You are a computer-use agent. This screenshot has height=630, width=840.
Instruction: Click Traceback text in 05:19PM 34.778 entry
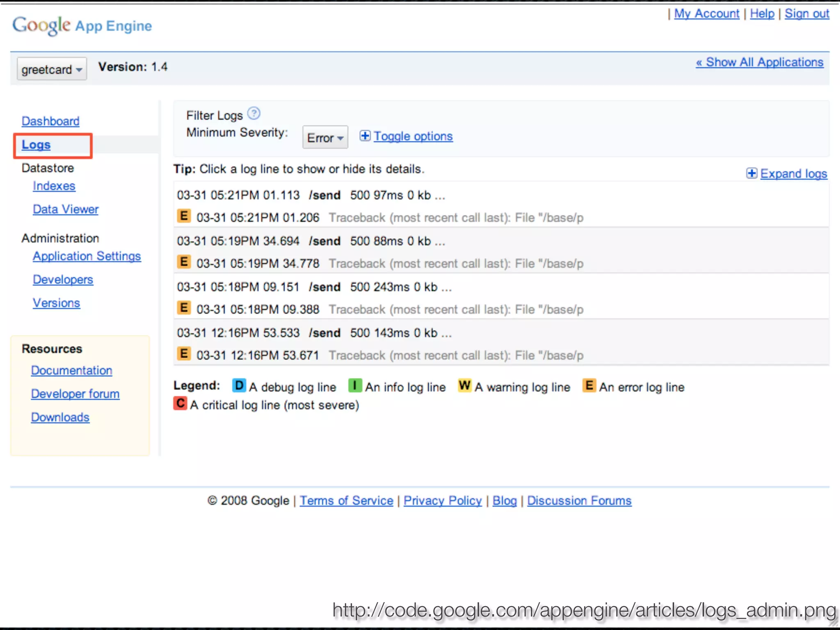[456, 264]
